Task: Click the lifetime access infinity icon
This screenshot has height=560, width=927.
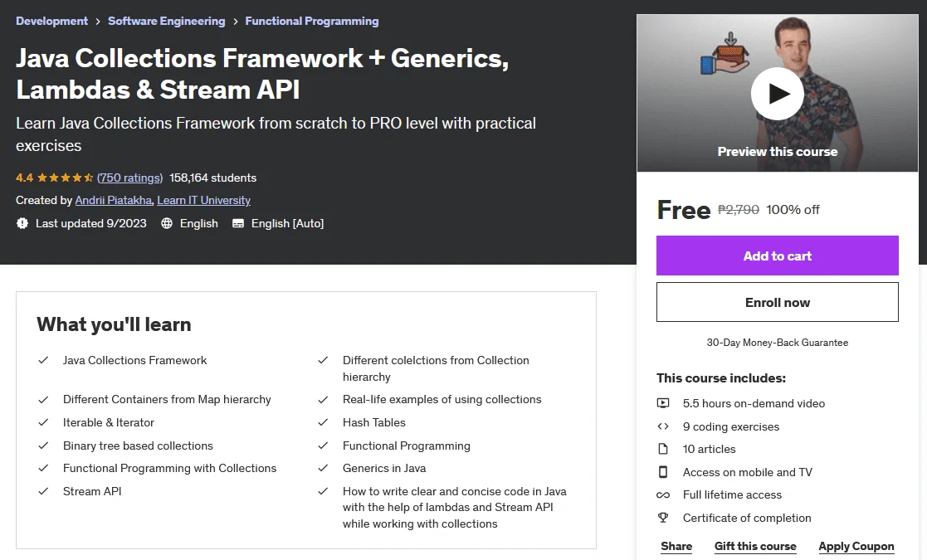Action: 663,495
